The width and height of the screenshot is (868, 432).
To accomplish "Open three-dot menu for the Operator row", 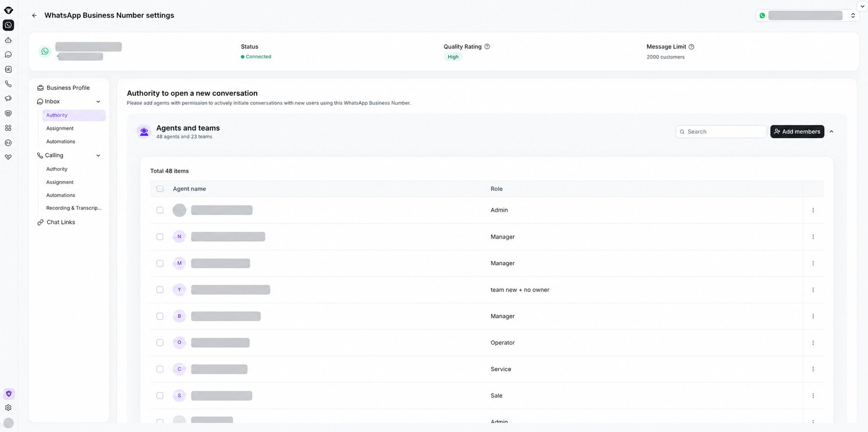I will (x=813, y=343).
